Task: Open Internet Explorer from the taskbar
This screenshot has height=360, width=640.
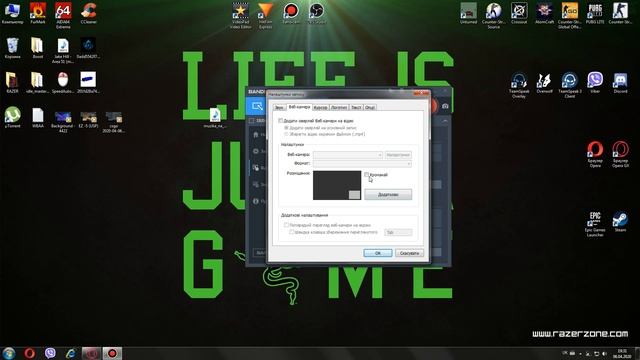Action: (x=71, y=353)
